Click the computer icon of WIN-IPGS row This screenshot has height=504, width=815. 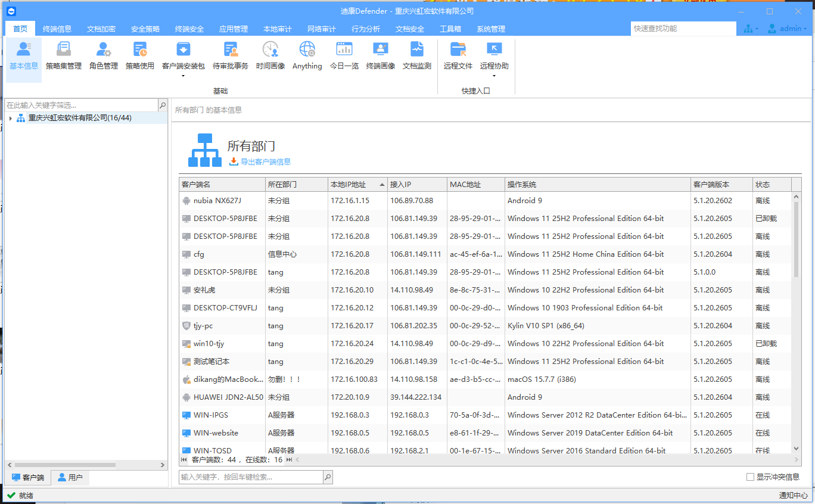tap(186, 415)
